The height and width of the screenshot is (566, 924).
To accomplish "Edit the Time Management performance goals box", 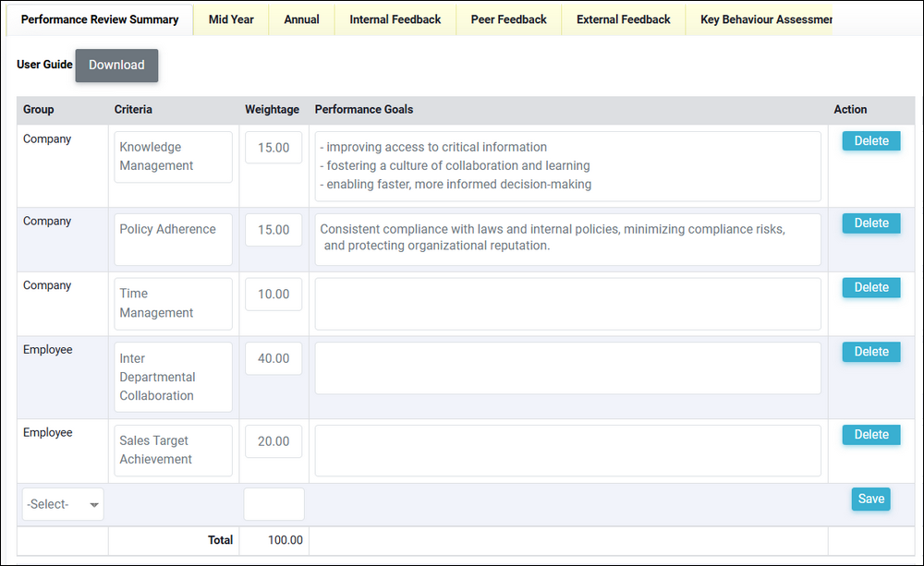I will click(567, 304).
